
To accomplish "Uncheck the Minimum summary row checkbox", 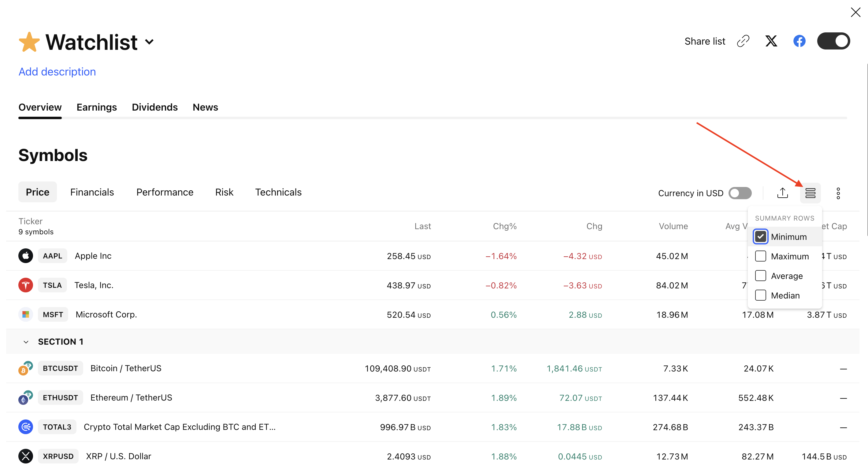I will (x=760, y=236).
